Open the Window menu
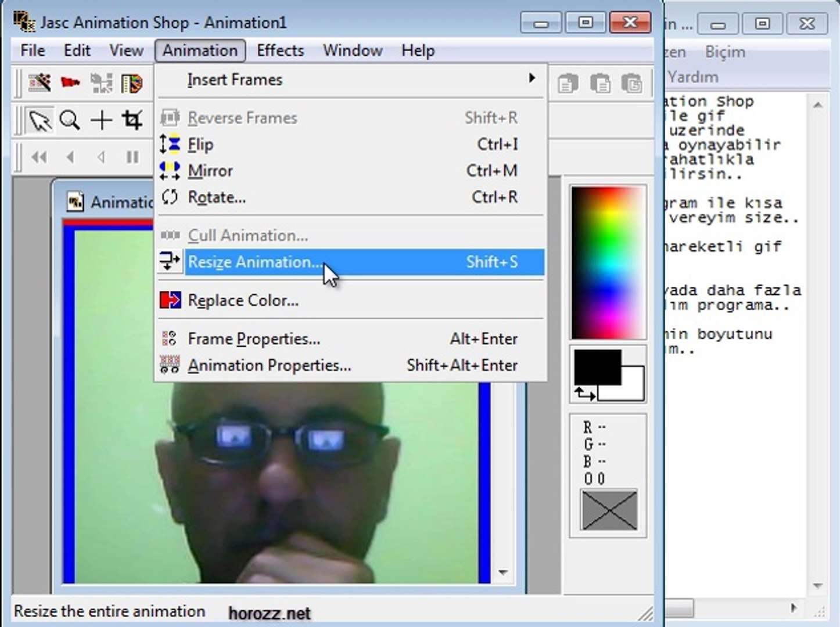Screen dimensions: 840x627 (353, 51)
